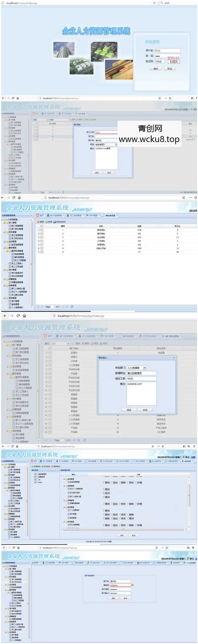Close the 职位录入 dialog with its X icon
198x644 pixels.
point(174,357)
